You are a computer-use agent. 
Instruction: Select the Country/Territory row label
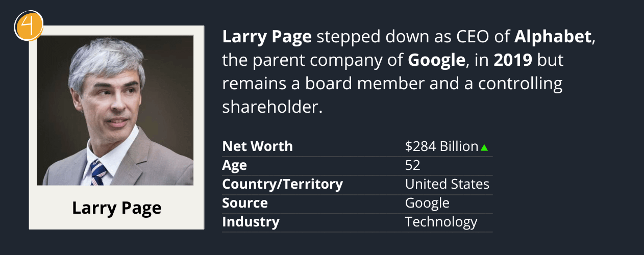(282, 184)
